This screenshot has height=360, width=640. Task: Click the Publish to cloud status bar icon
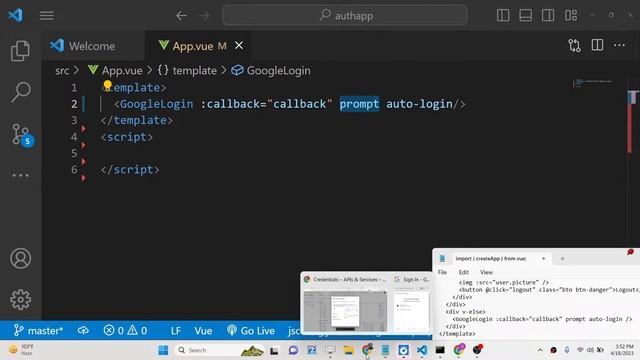(83, 330)
